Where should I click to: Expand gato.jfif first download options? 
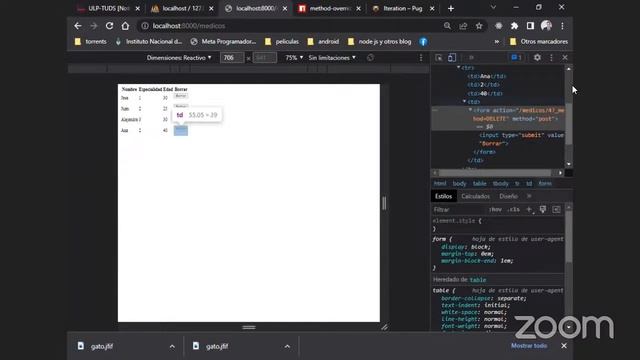172,347
